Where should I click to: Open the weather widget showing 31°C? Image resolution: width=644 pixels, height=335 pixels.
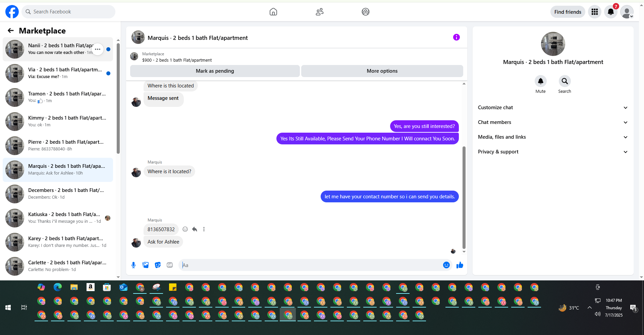pos(569,308)
